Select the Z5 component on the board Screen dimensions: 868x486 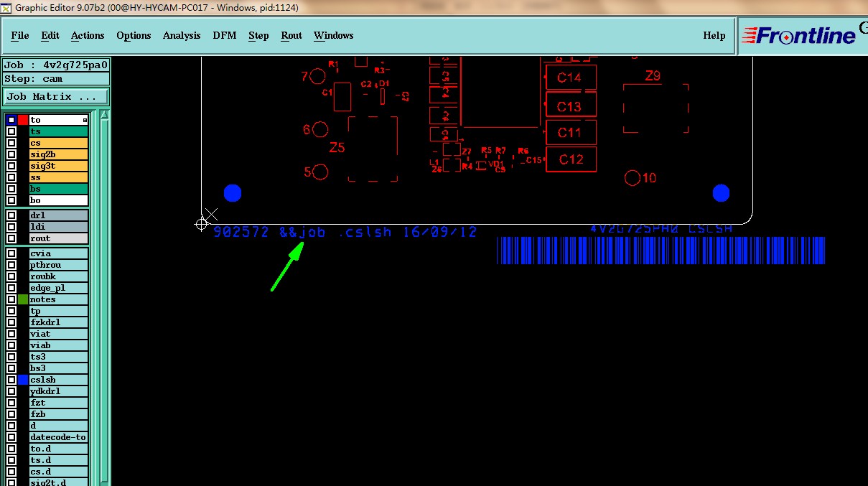(373, 149)
